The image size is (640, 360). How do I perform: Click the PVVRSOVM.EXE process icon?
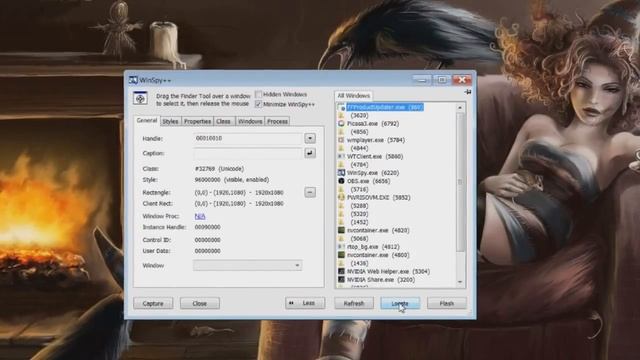coord(341,197)
